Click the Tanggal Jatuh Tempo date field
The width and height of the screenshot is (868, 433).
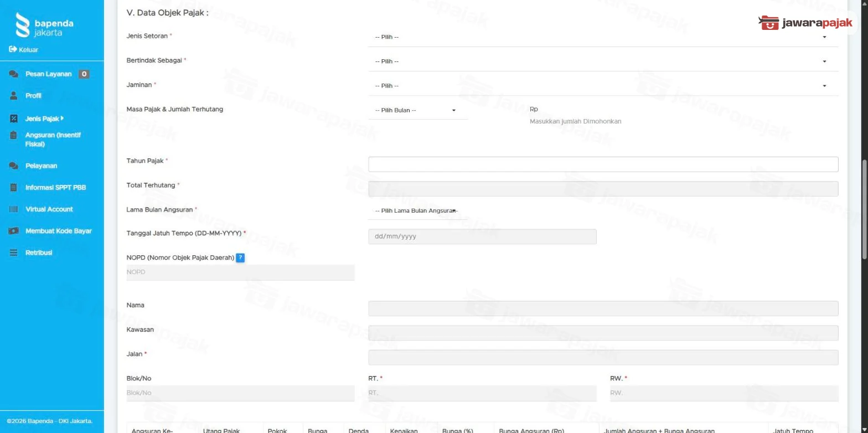tap(482, 236)
